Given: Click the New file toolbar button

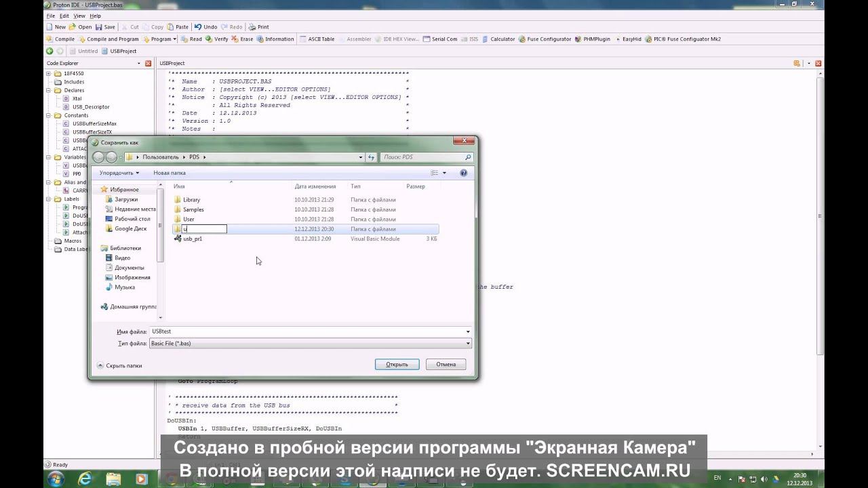Looking at the screenshot, I should [56, 27].
